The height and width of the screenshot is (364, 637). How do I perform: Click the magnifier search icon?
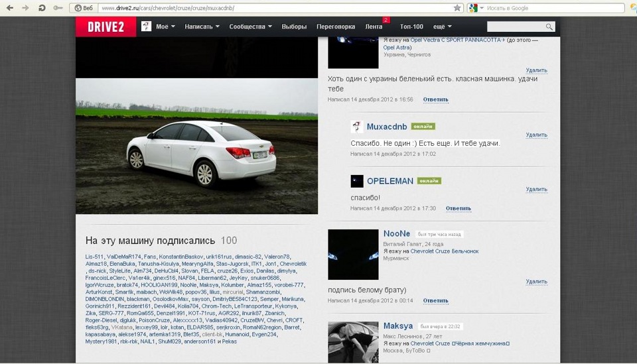coord(549,27)
